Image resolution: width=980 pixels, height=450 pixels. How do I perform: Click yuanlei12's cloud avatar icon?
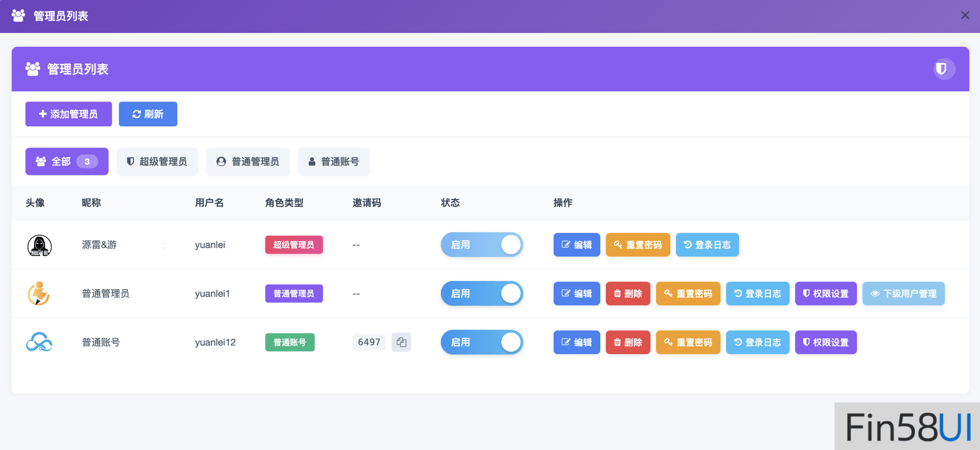(39, 342)
